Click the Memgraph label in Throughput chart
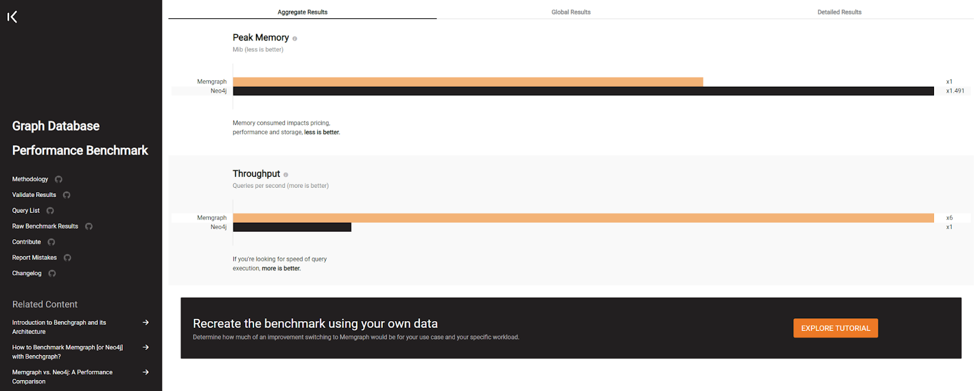Image resolution: width=980 pixels, height=391 pixels. 212,218
